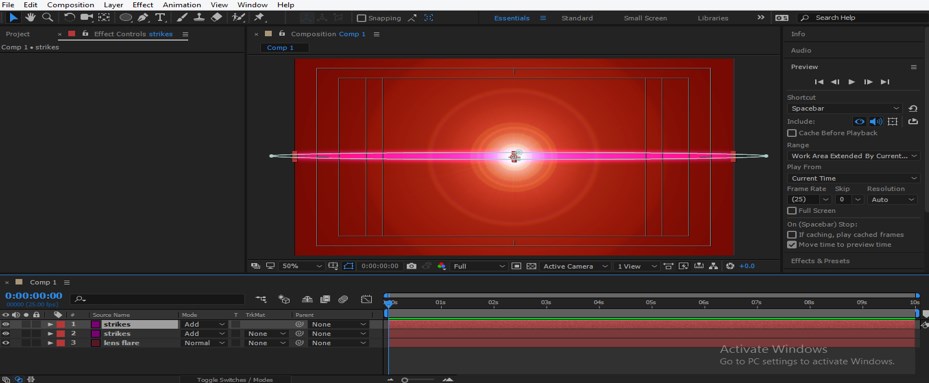Image resolution: width=929 pixels, height=383 pixels.
Task: Select the Eraser tool
Action: click(x=216, y=18)
